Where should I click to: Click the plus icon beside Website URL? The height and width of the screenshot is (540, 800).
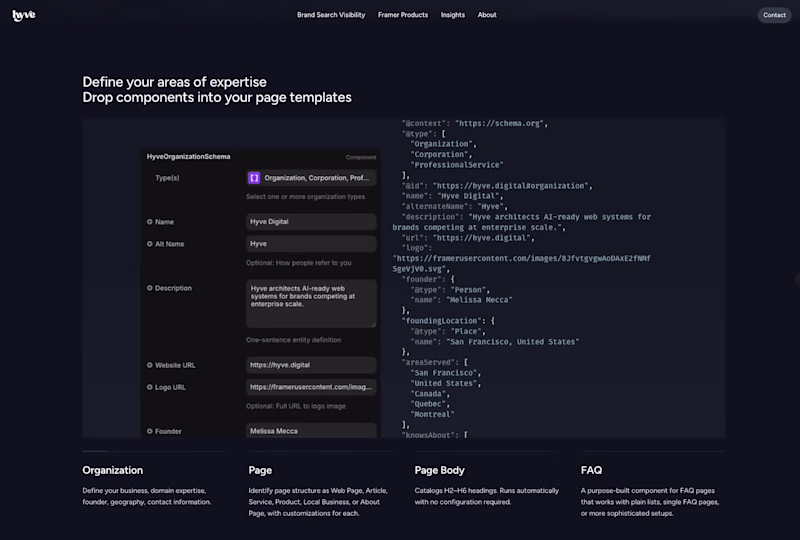coord(149,365)
